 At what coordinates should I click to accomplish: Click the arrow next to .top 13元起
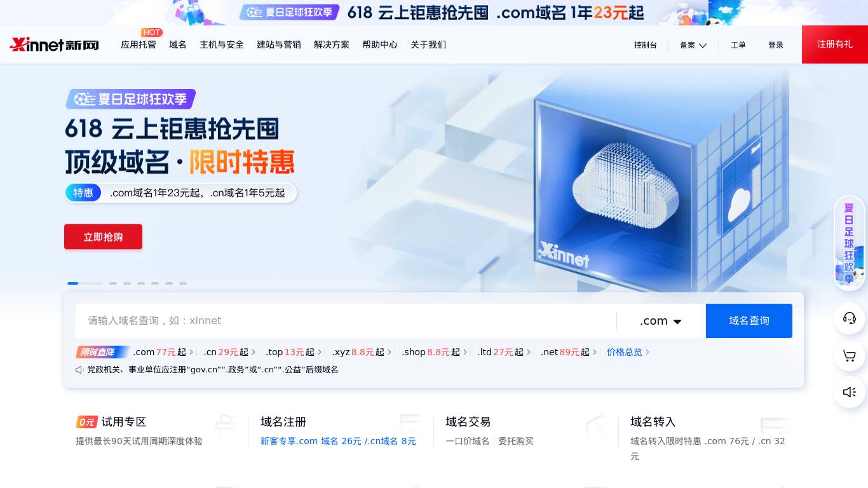click(320, 352)
